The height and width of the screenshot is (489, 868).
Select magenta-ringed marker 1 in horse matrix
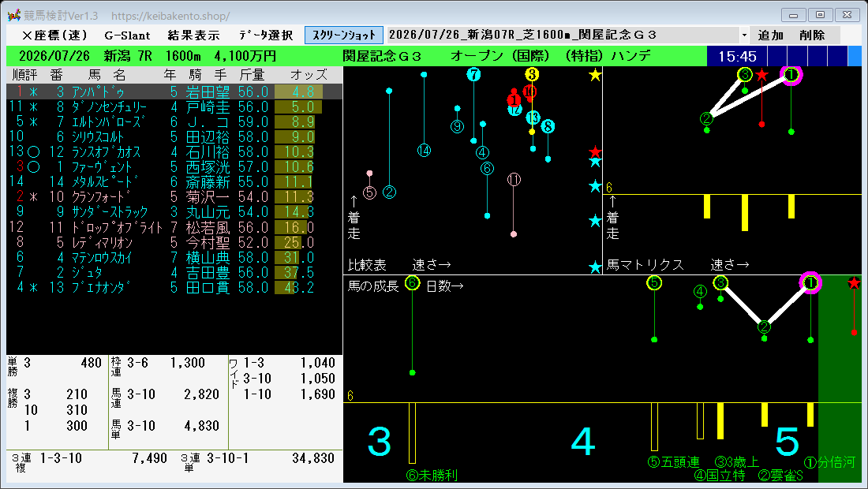[791, 75]
